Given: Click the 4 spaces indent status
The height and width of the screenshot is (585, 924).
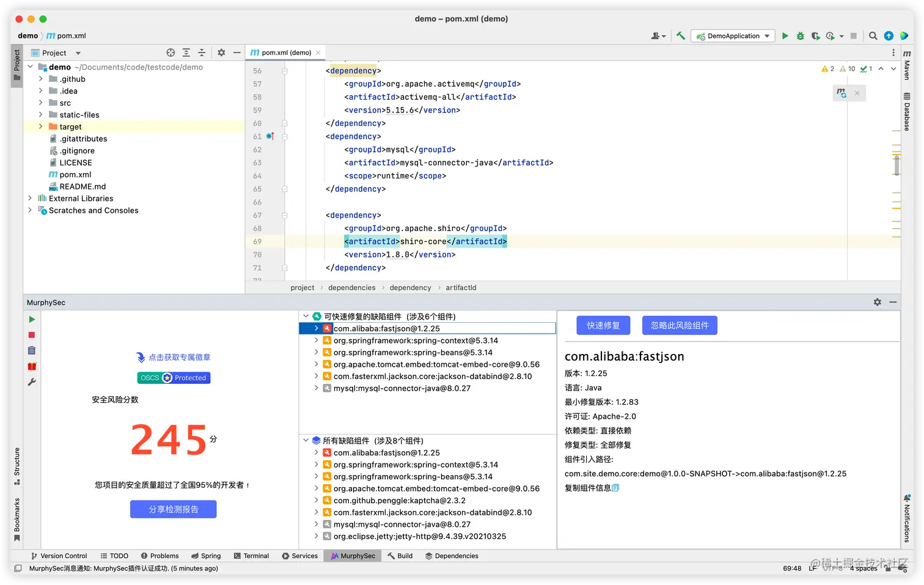Looking at the screenshot, I should tap(864, 568).
